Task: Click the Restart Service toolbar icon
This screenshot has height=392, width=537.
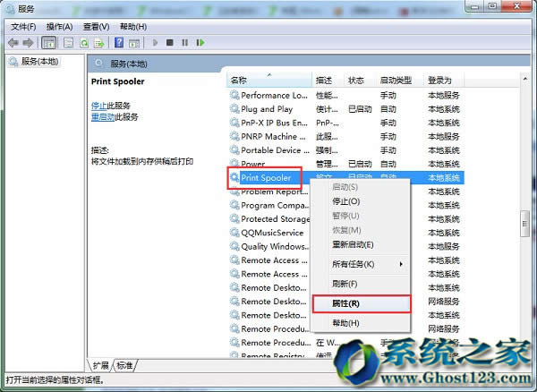Action: pos(200,42)
